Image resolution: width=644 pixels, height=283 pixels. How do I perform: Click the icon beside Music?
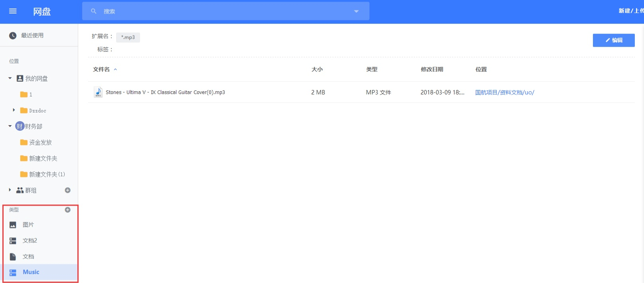point(13,272)
